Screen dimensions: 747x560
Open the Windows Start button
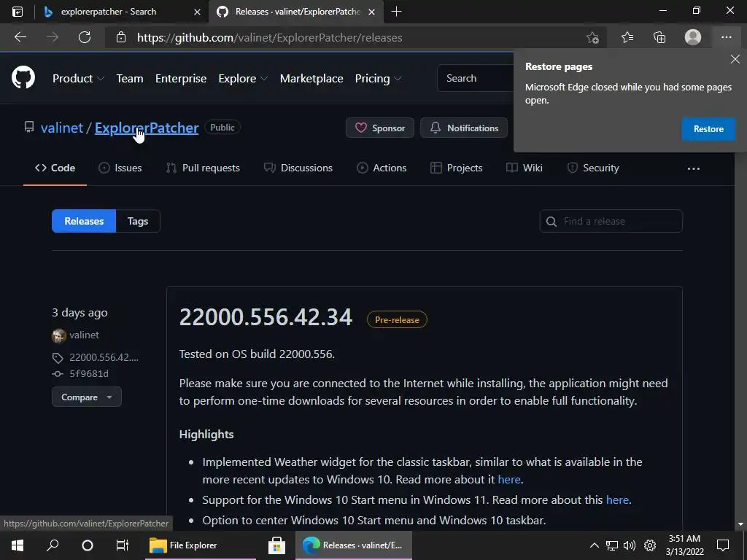click(x=18, y=545)
